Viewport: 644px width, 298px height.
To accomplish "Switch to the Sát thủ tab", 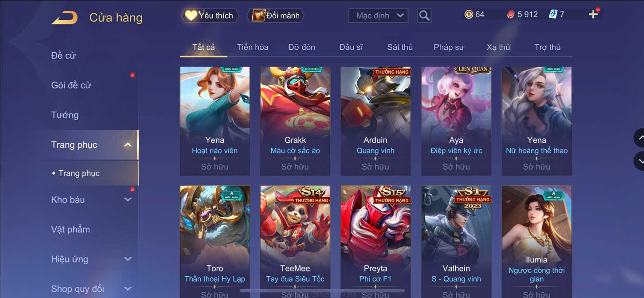I will pos(400,47).
